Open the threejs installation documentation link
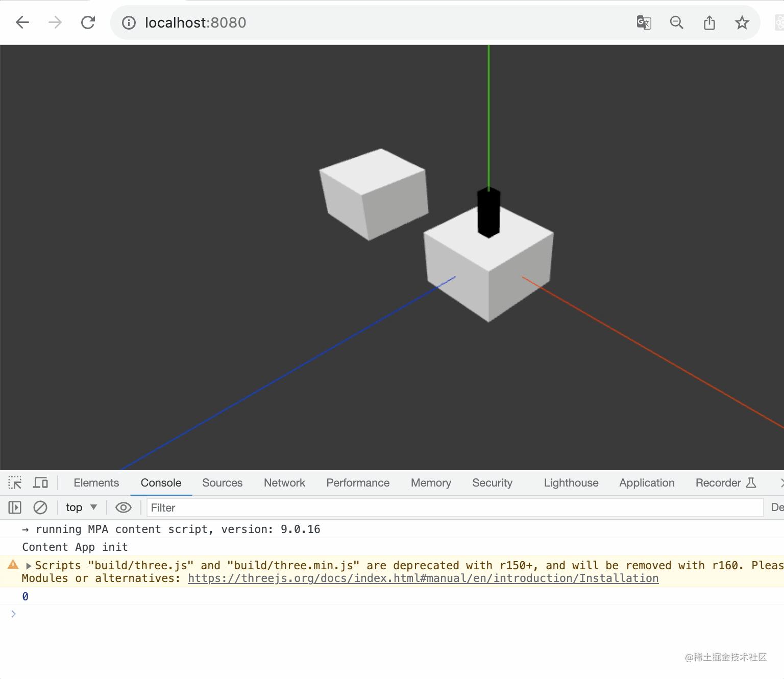The height and width of the screenshot is (679, 784). click(423, 578)
